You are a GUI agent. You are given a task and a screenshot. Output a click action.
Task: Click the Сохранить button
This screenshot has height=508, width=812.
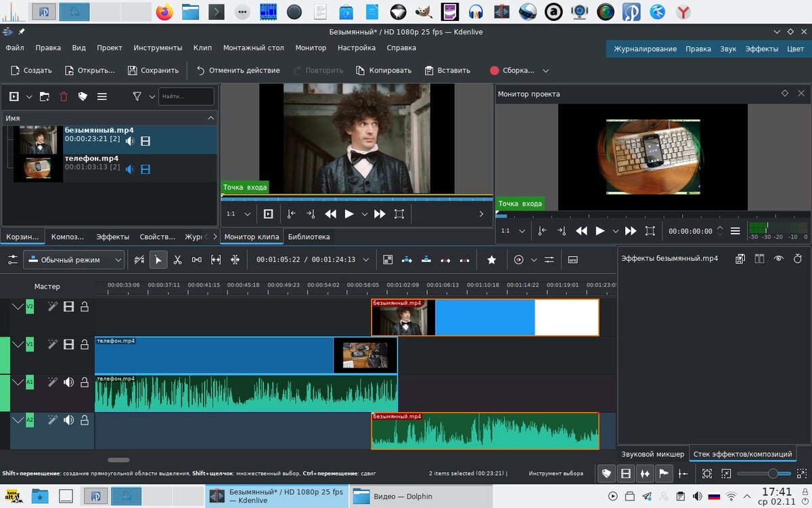[153, 70]
